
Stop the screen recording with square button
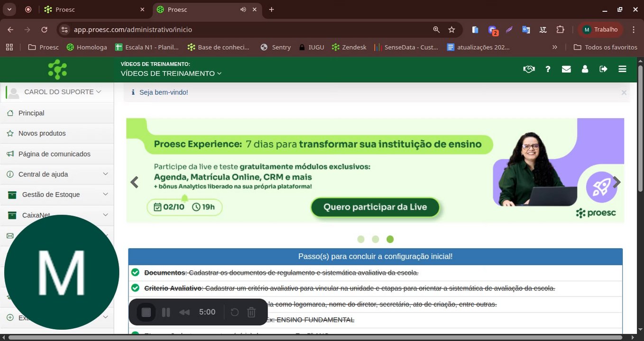[x=146, y=312]
